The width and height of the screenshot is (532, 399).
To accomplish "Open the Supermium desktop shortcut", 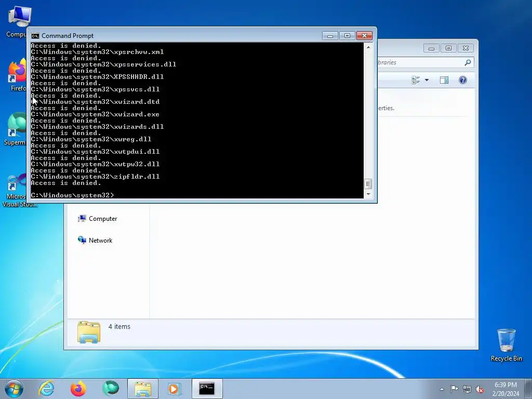I will pos(15,129).
